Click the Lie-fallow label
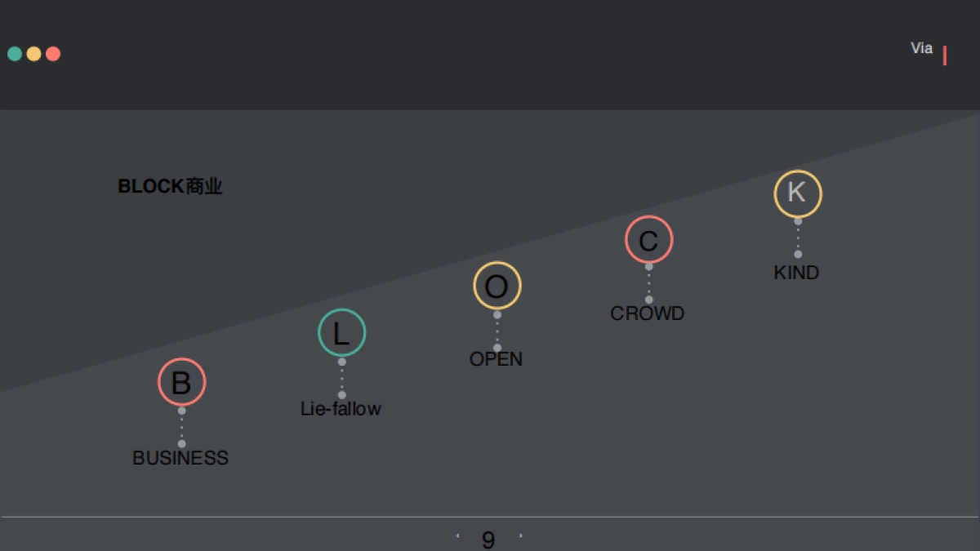Screen dimensions: 980x551 pyautogui.click(x=341, y=409)
